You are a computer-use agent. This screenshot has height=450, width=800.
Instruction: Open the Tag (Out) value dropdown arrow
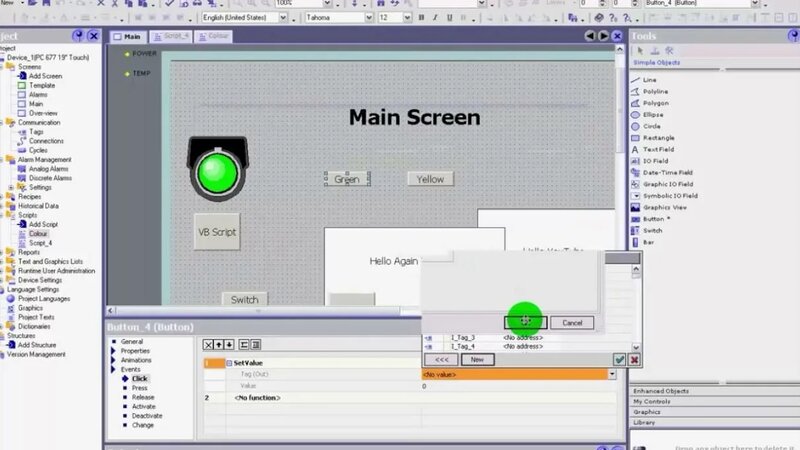tap(612, 374)
